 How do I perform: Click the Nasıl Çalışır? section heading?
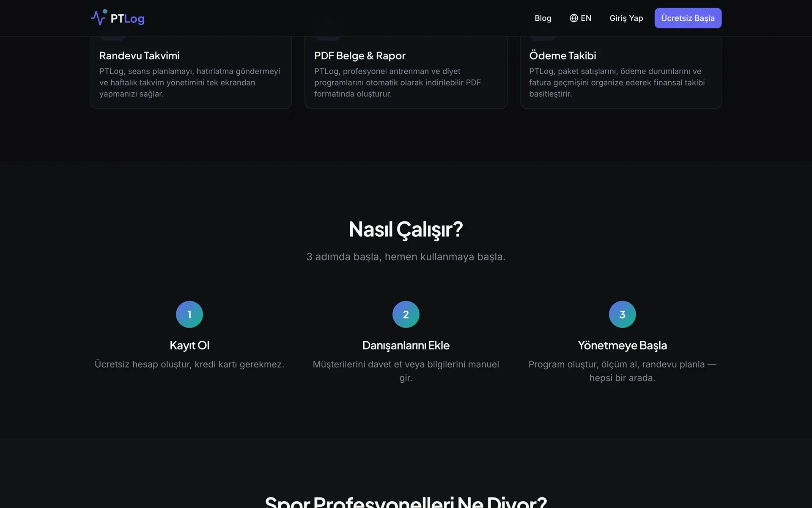tap(406, 229)
